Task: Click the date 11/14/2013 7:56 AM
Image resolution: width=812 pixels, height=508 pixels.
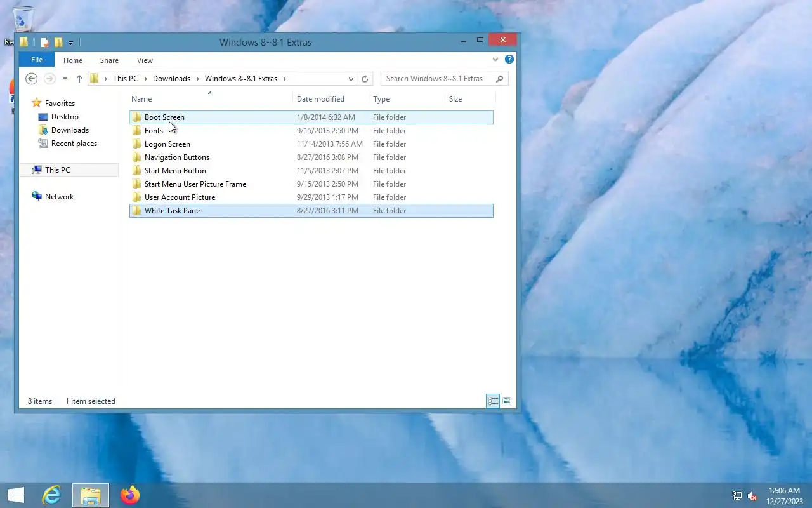Action: click(x=330, y=144)
